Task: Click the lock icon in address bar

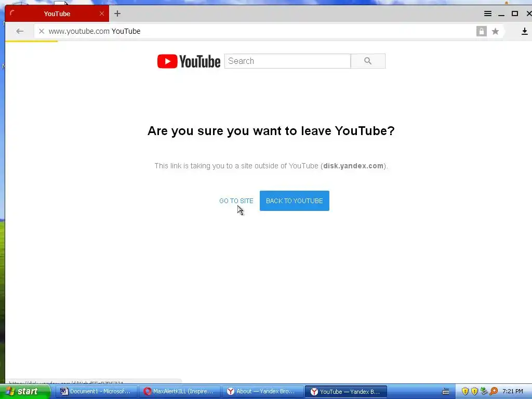Action: (481, 31)
